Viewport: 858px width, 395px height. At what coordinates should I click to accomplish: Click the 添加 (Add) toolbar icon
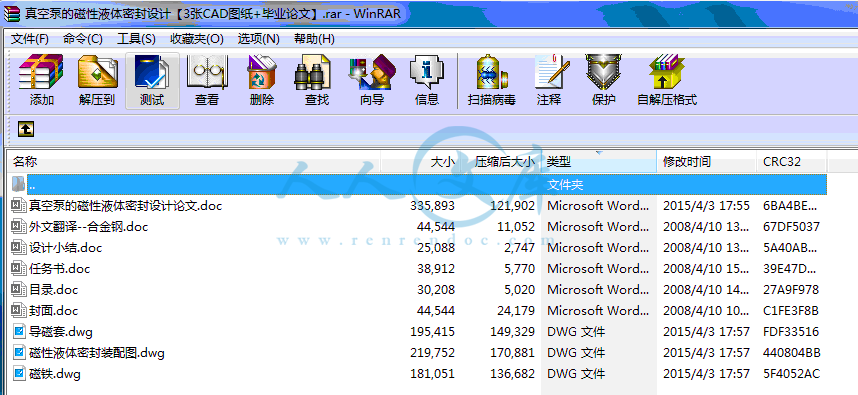42,72
